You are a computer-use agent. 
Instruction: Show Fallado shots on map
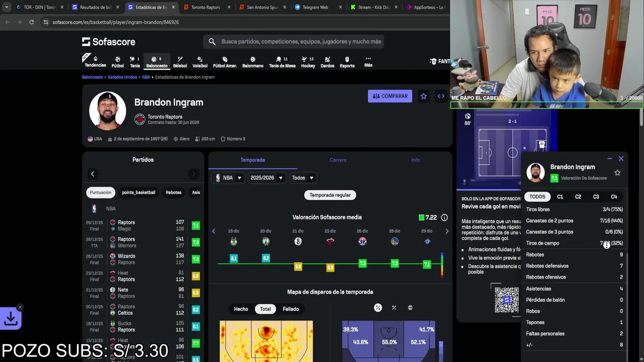[x=291, y=309]
